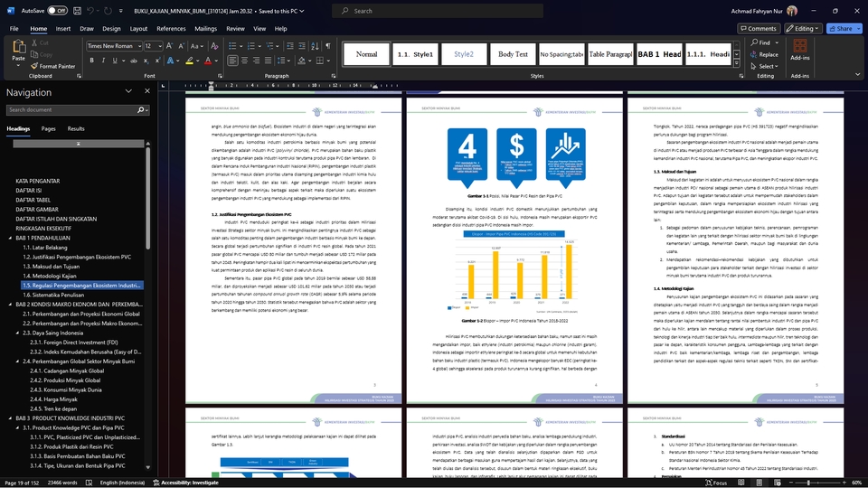This screenshot has width=868, height=488.
Task: Switch to Read Mode view icon
Action: 741,483
